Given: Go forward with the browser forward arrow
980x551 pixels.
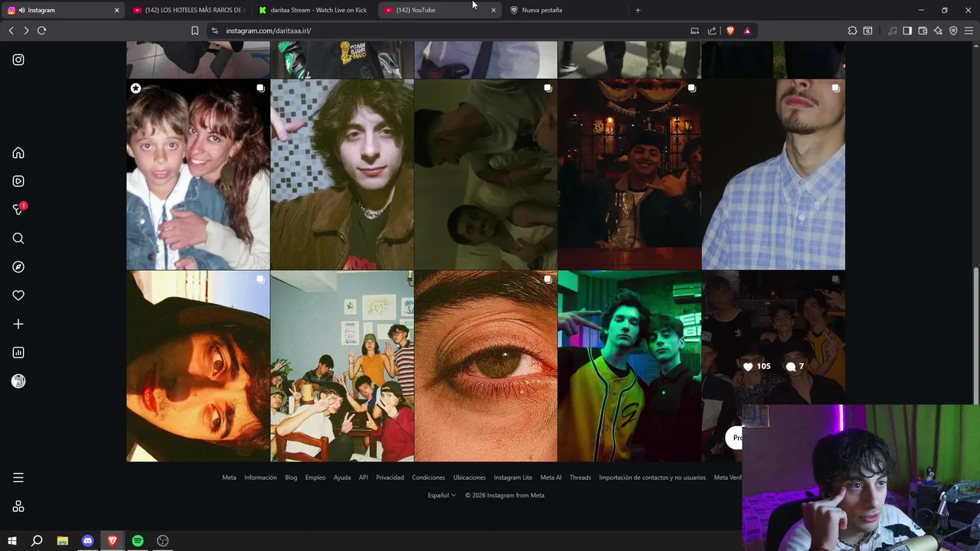Looking at the screenshot, I should (x=26, y=31).
